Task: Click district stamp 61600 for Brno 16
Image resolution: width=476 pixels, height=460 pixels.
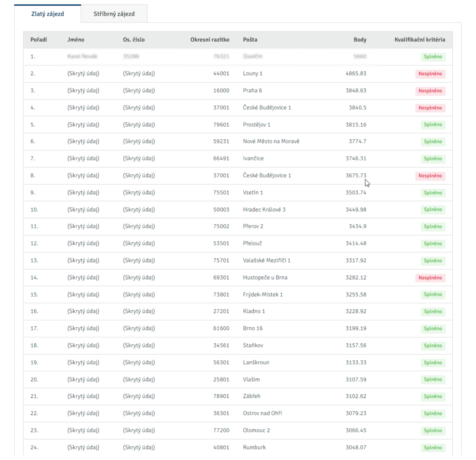Action: click(221, 328)
